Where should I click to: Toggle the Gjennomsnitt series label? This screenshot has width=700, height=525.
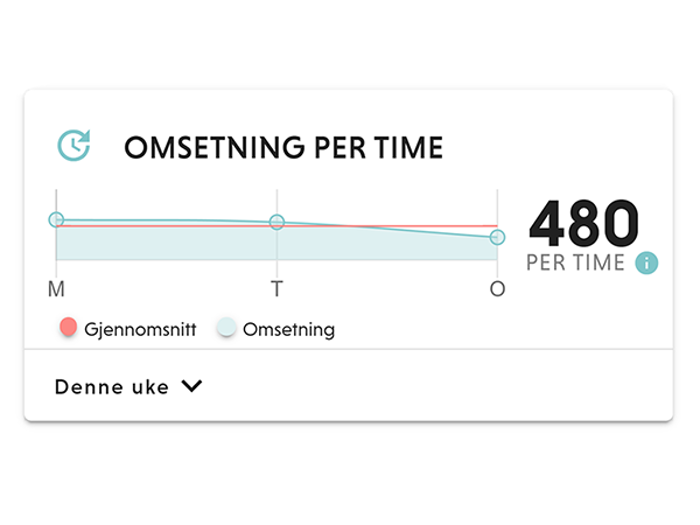(x=140, y=329)
